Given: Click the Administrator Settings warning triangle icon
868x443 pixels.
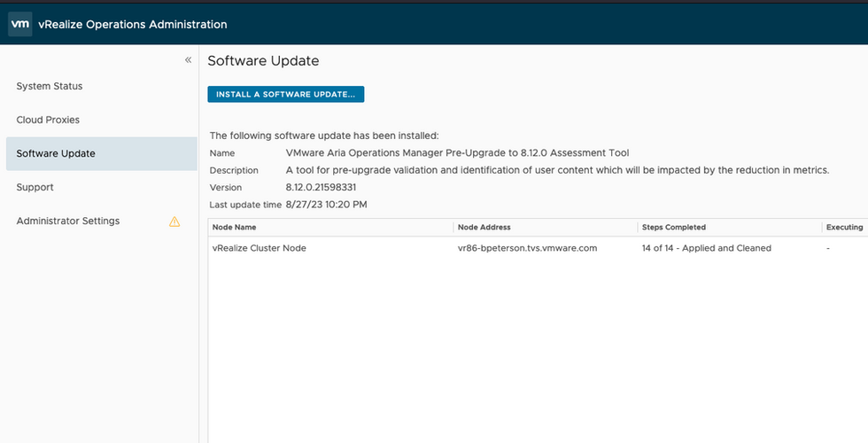Looking at the screenshot, I should pos(174,221).
